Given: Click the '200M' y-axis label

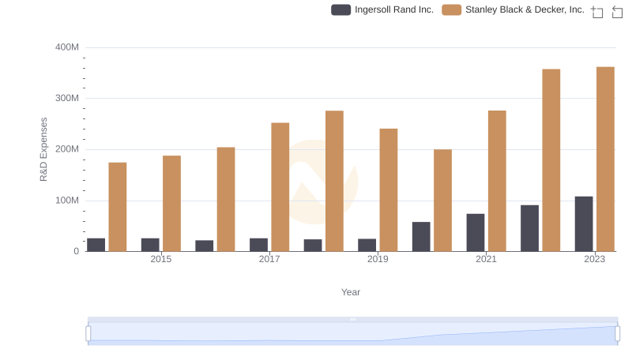Looking at the screenshot, I should pyautogui.click(x=67, y=149).
